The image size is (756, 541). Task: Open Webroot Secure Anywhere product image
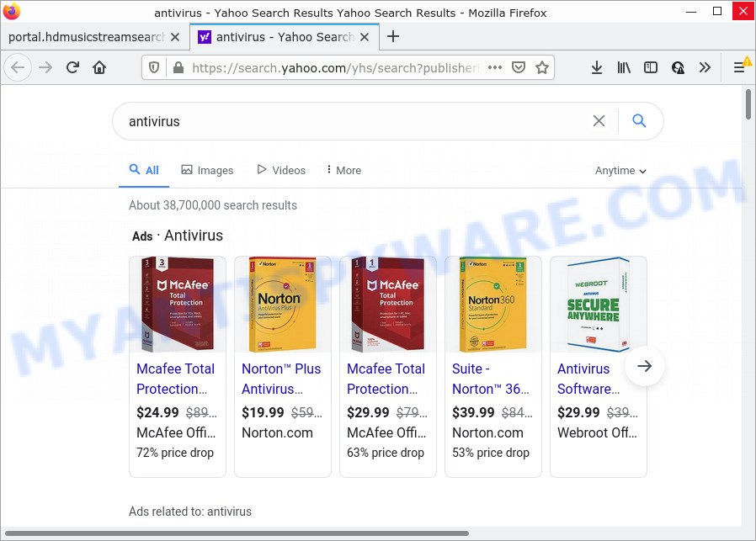point(598,304)
